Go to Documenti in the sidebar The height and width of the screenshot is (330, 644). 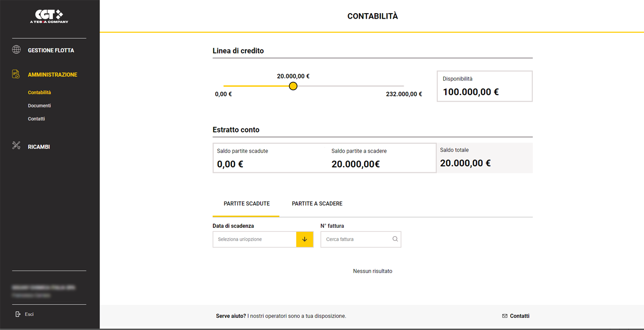pos(39,106)
